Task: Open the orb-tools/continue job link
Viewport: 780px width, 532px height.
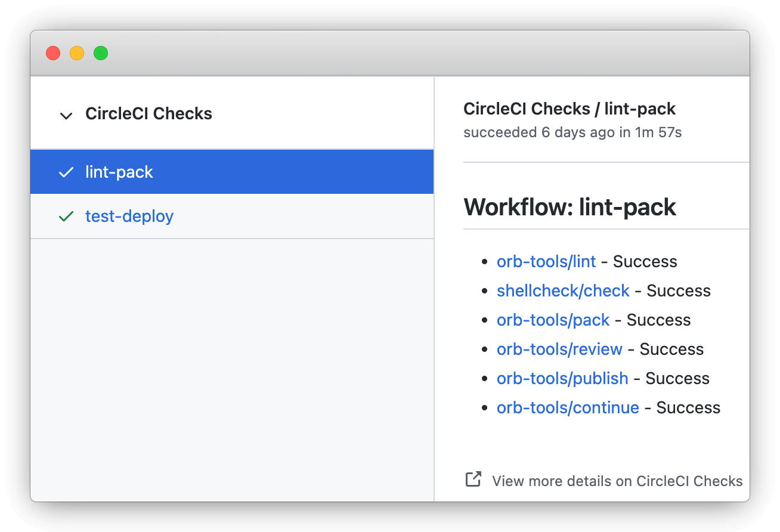Action: [x=568, y=407]
